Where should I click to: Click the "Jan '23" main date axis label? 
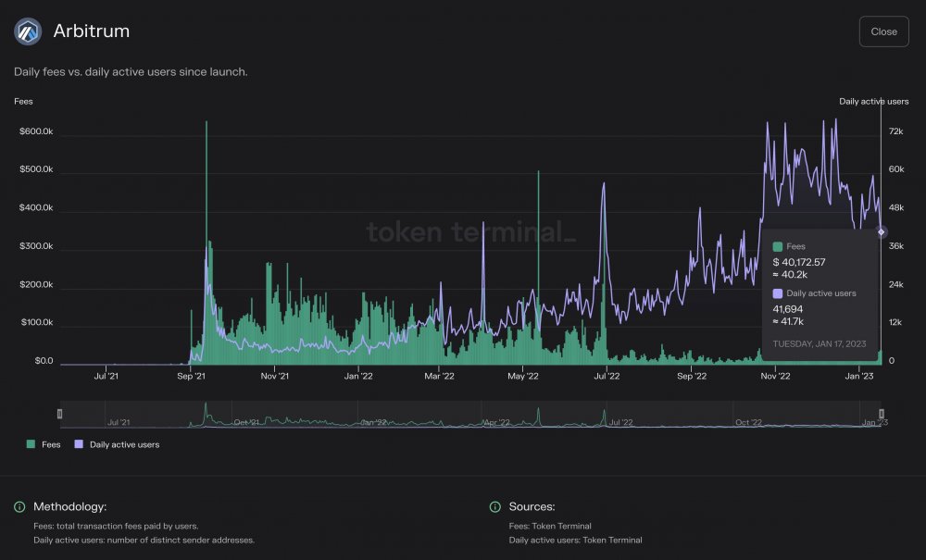[859, 376]
